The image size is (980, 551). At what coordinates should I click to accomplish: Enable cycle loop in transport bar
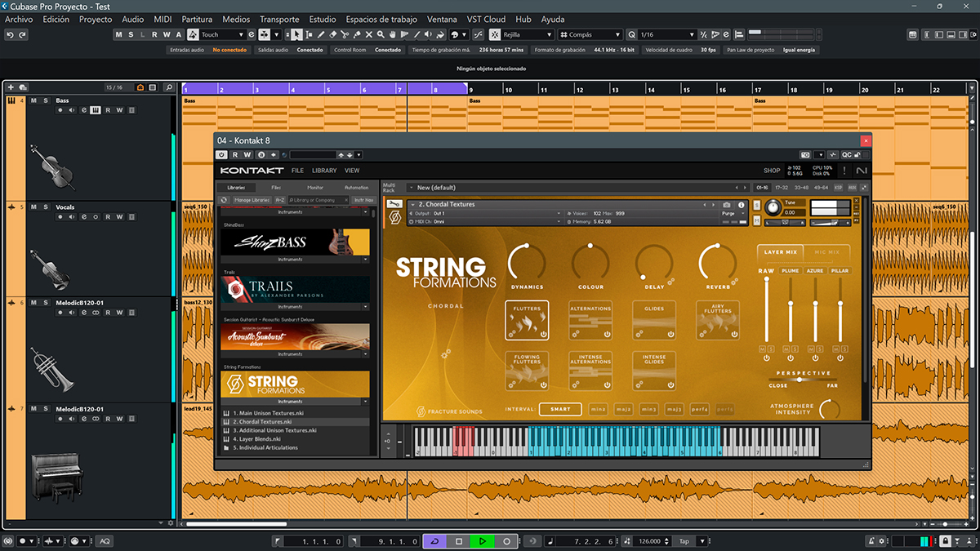[x=434, y=541]
